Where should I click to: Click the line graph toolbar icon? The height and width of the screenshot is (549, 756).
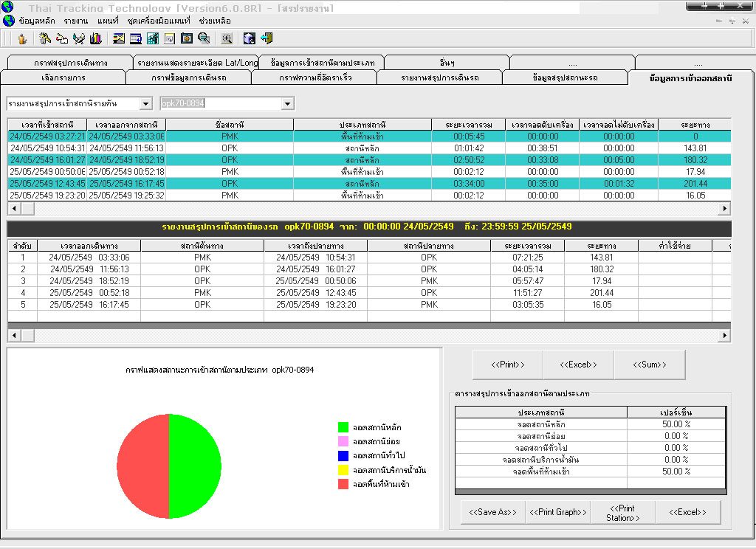coord(153,38)
